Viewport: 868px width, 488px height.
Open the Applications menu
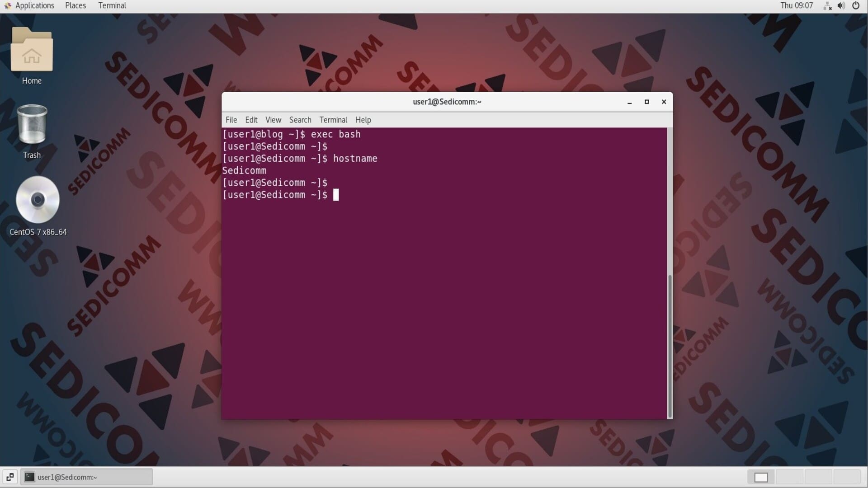coord(34,6)
